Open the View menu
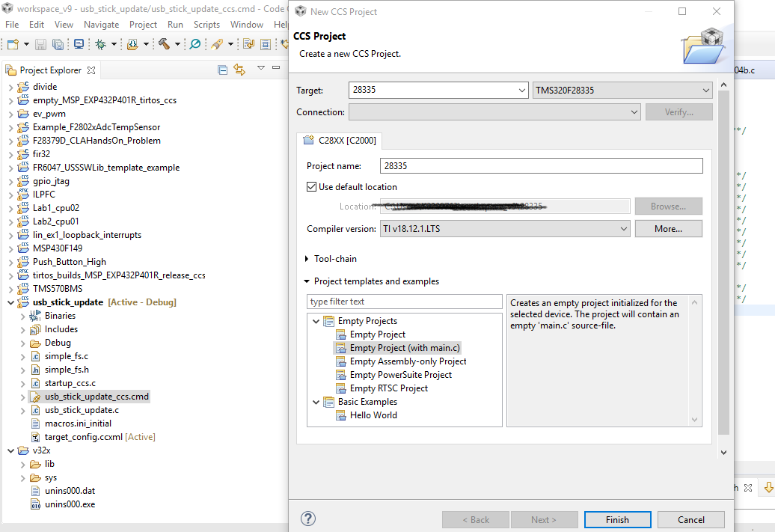This screenshot has height=532, width=775. [64, 24]
